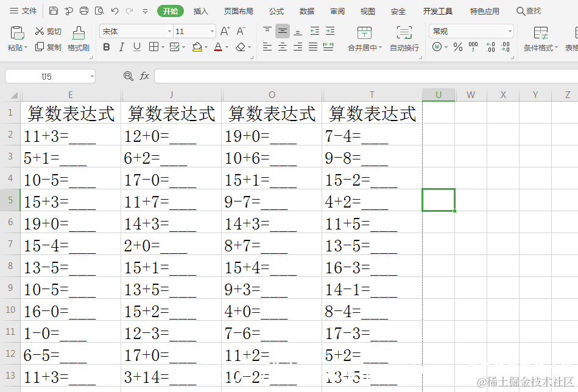The image size is (578, 392).
Task: Click the Eraser clear-format icon
Action: pos(241,47)
